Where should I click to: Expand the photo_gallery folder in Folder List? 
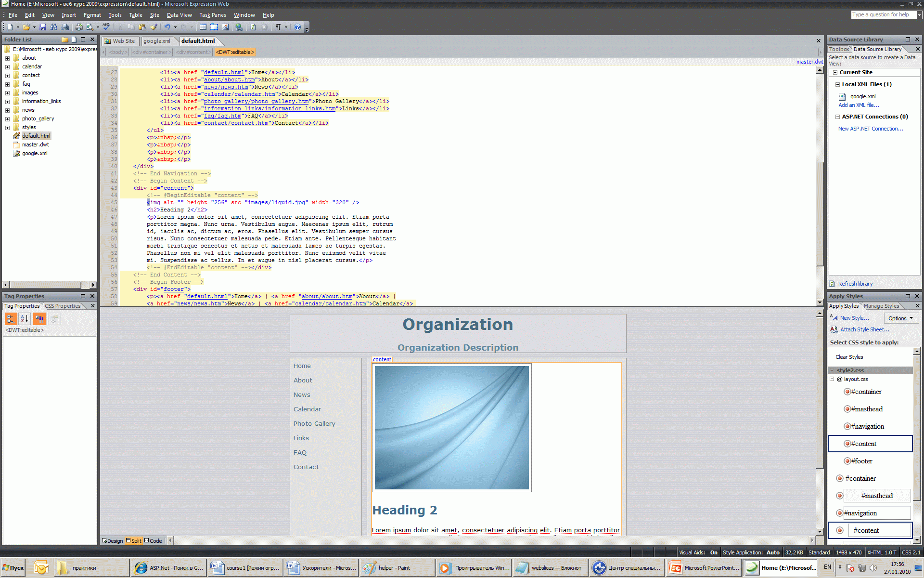(7, 119)
